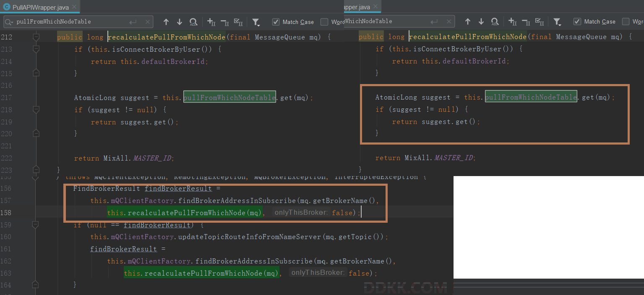Go to previous occurrence in left find bar

point(166,22)
